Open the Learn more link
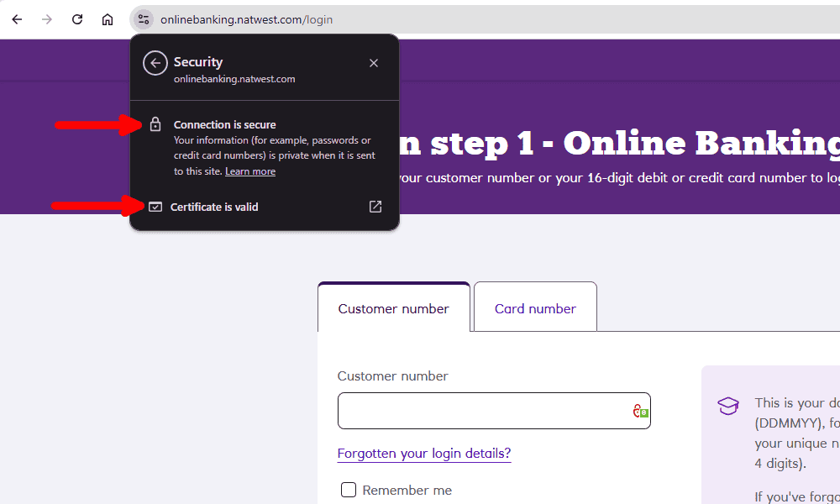840x504 pixels. point(250,171)
